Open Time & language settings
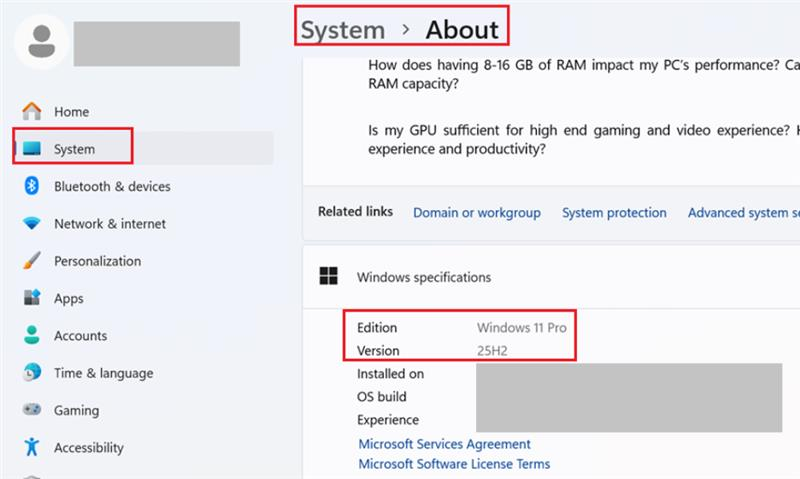This screenshot has height=479, width=800. pos(104,373)
